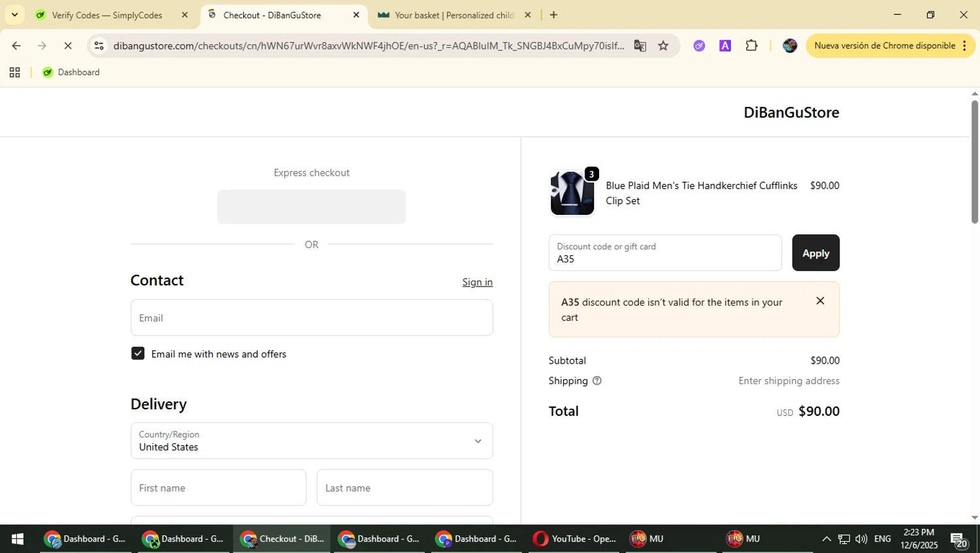Image resolution: width=980 pixels, height=553 pixels.
Task: Click the Express checkout placeholder button
Action: click(312, 207)
